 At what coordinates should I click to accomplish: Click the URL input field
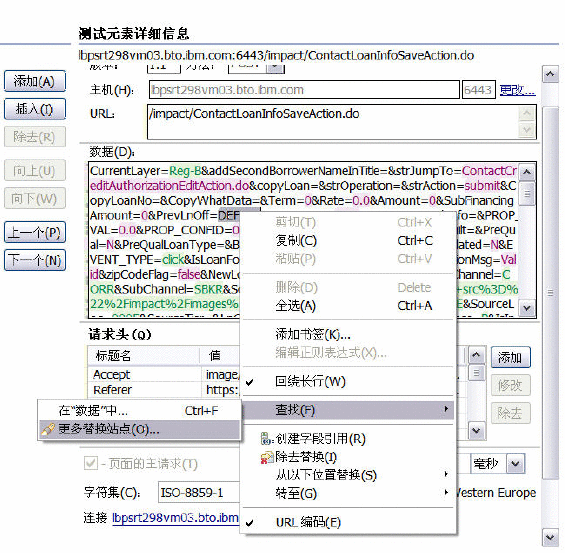pos(333,122)
